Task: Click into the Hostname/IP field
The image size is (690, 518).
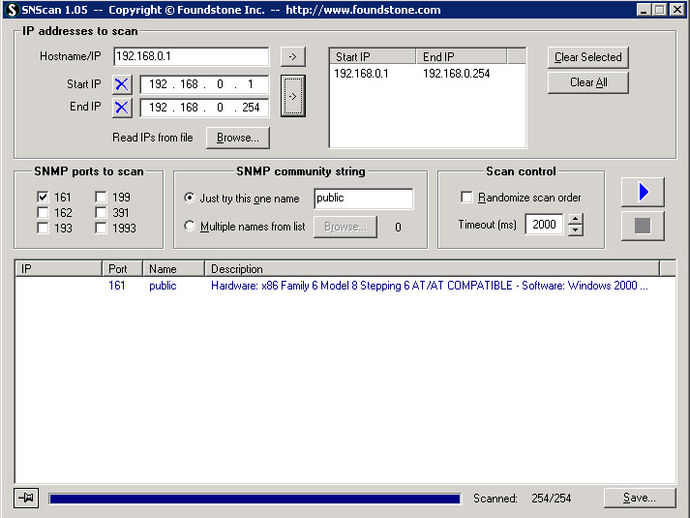Action: point(191,56)
